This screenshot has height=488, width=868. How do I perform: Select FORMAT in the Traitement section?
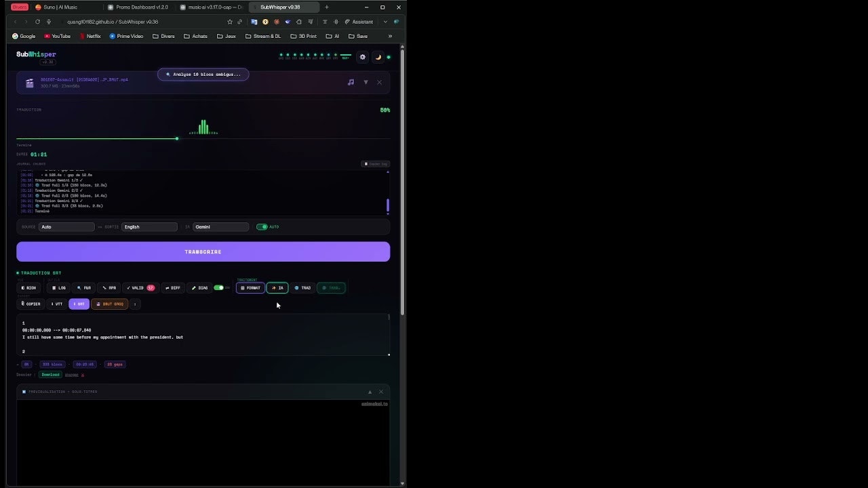coord(251,287)
